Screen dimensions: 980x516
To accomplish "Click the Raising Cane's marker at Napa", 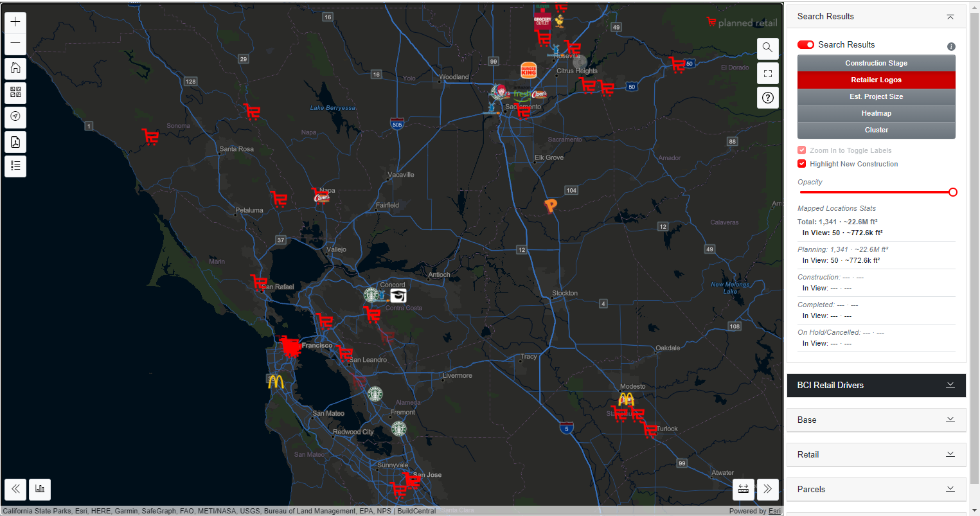I will [321, 198].
